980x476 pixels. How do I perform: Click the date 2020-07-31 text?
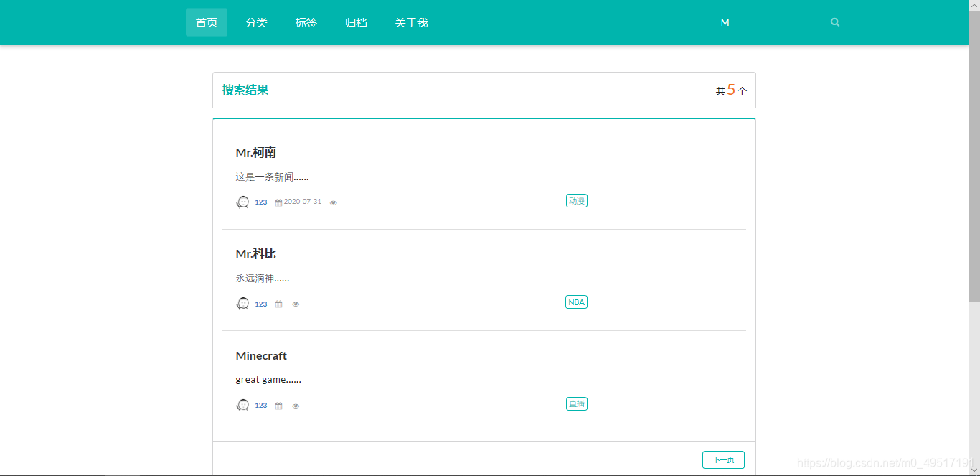303,202
